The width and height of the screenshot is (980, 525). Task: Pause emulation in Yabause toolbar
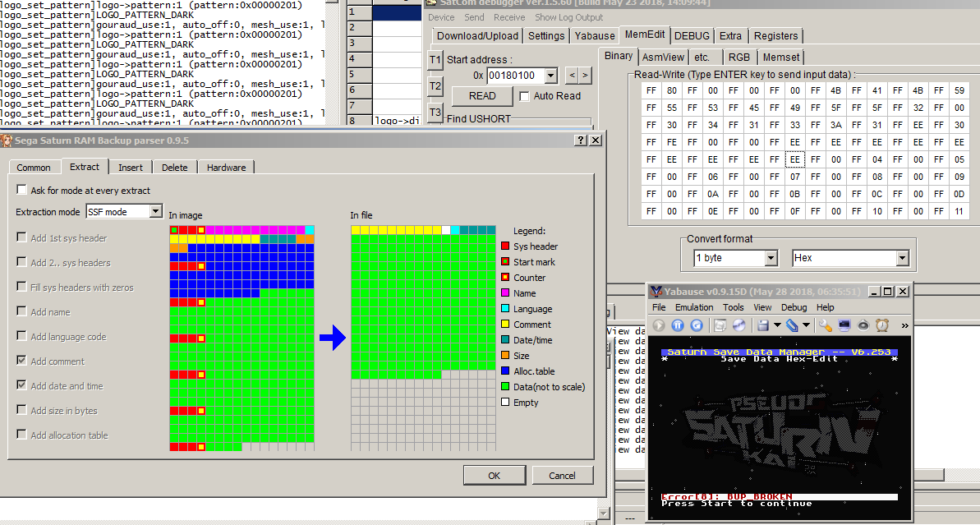pos(678,325)
